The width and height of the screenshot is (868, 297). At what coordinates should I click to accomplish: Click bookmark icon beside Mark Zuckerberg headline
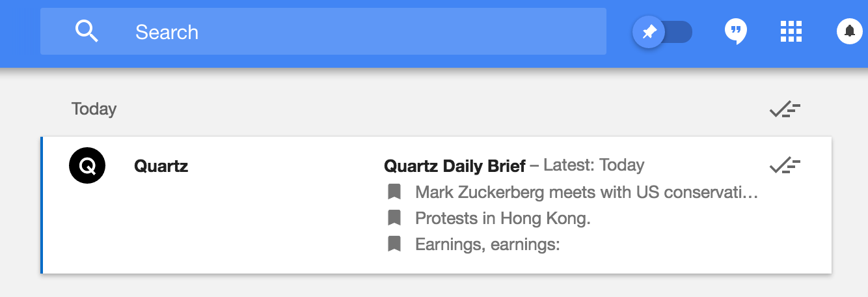click(394, 192)
